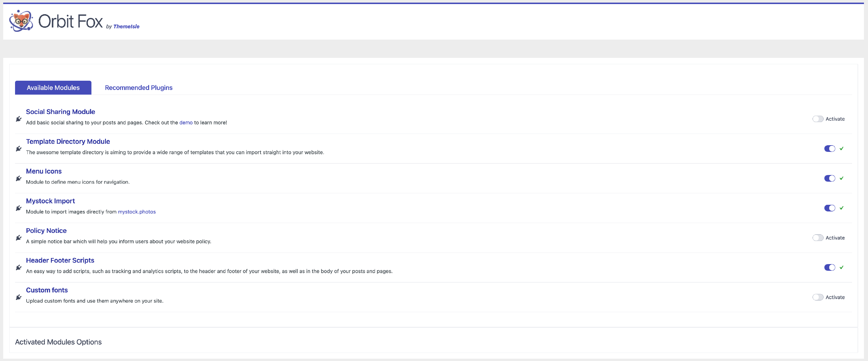The image size is (868, 361).
Task: Click the green checkmark beside Mystock Import toggle
Action: tap(842, 208)
